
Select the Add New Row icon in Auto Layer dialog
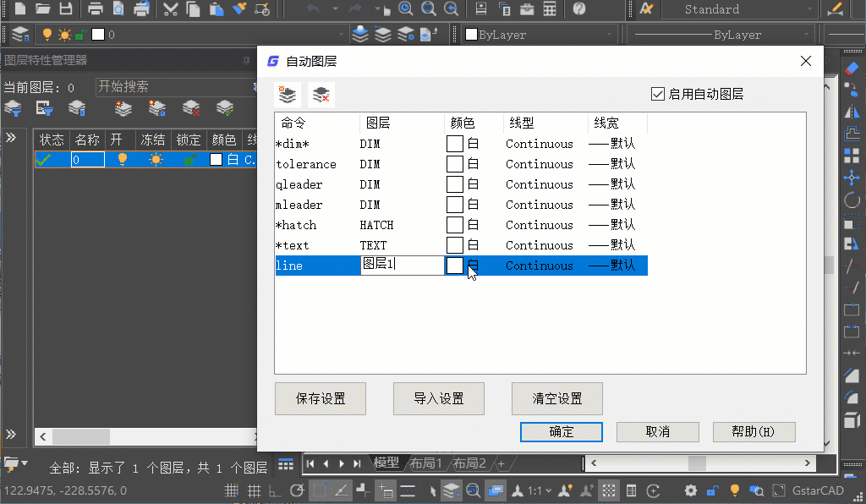tap(287, 94)
